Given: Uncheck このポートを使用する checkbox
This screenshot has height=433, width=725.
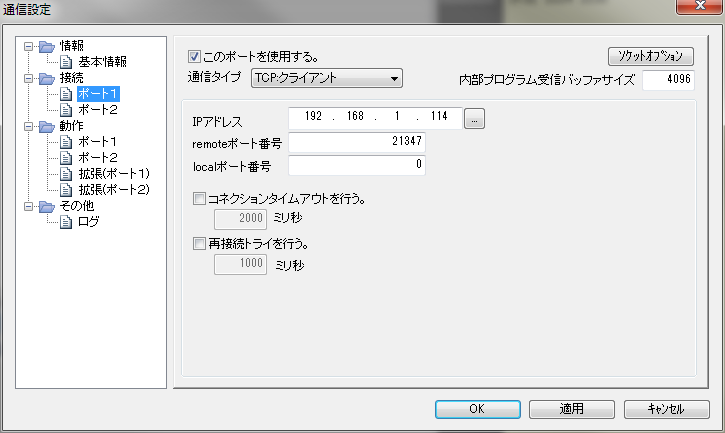Looking at the screenshot, I should (194, 57).
